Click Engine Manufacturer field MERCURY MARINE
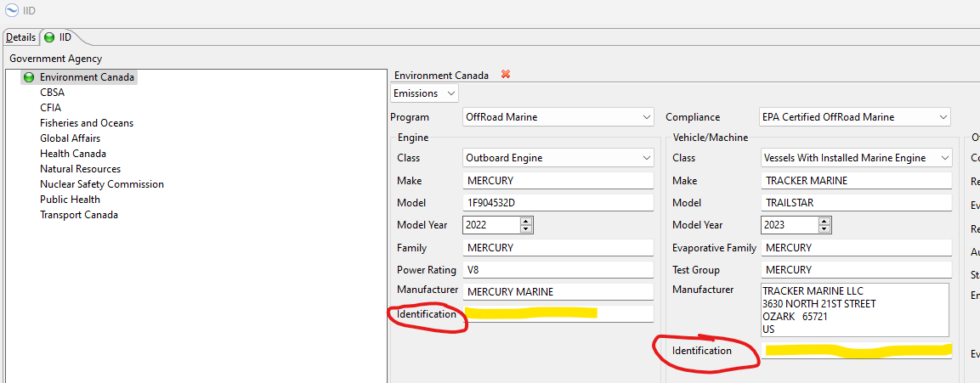 [558, 292]
